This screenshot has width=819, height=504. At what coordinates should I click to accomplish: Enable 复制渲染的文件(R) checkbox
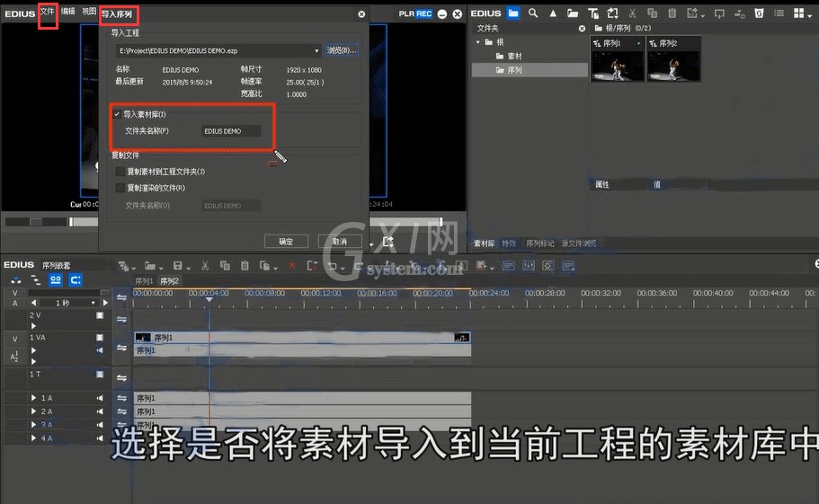[120, 188]
